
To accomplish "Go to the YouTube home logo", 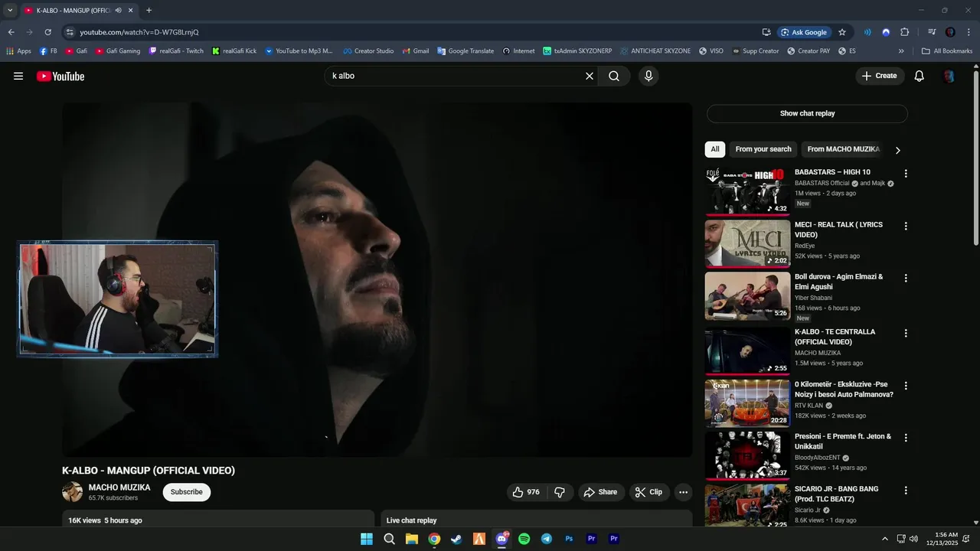I will coord(60,77).
